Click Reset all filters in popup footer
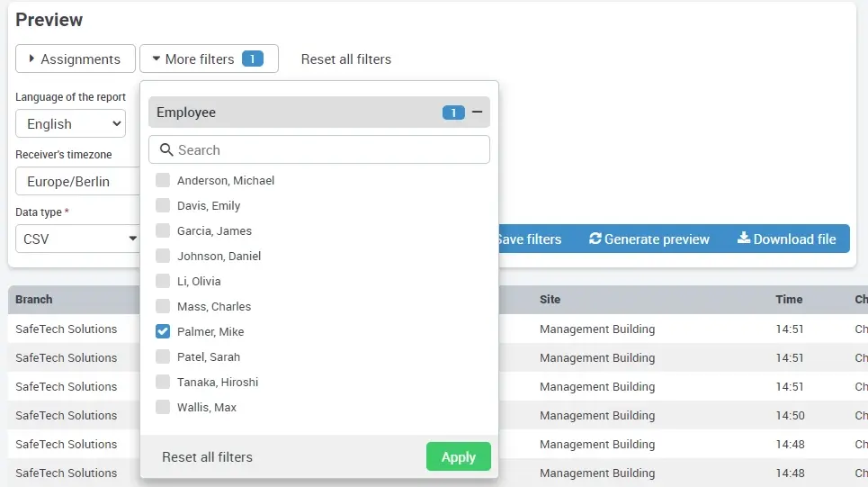This screenshot has height=487, width=868. click(x=207, y=457)
